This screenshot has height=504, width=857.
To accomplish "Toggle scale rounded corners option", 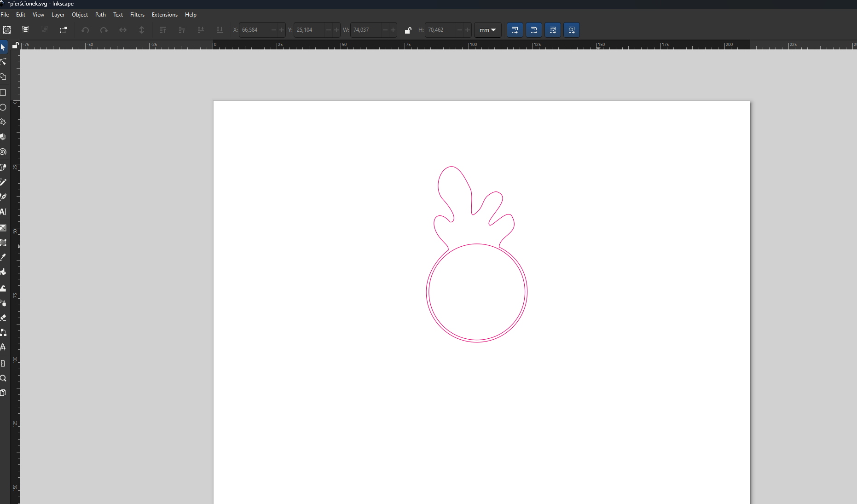I will pos(534,30).
